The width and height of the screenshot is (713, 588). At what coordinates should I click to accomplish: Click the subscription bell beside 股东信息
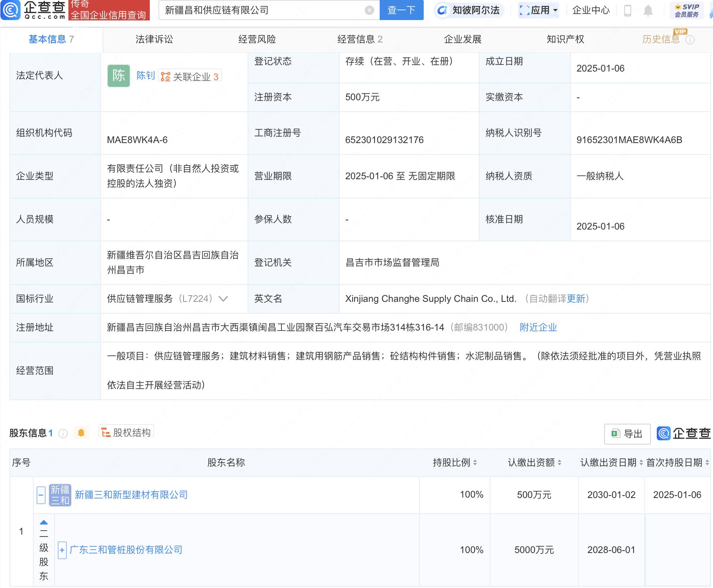pos(81,432)
